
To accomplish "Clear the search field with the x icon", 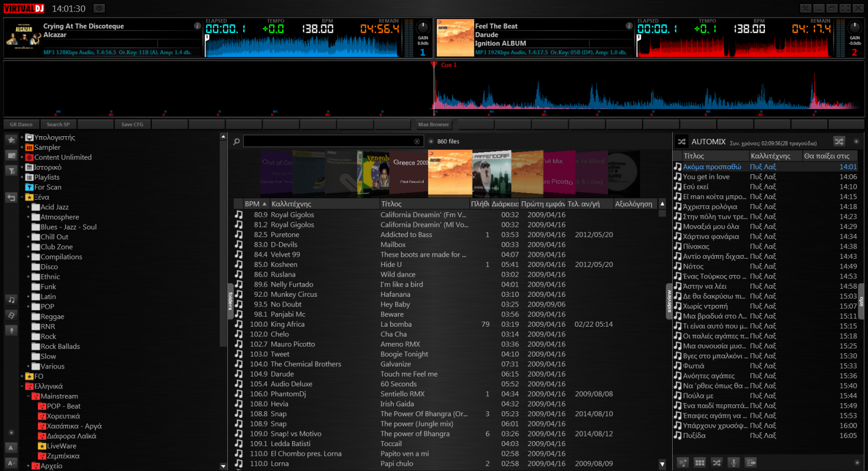I will [x=417, y=142].
